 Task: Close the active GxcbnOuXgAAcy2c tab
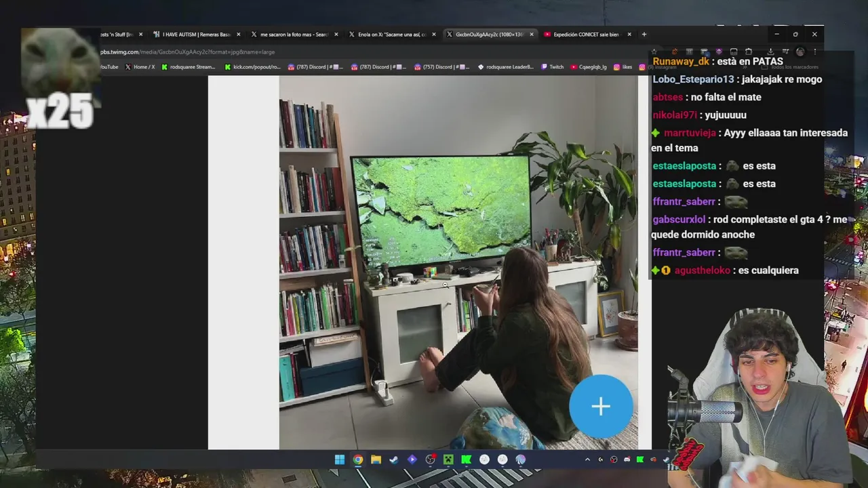tap(532, 35)
